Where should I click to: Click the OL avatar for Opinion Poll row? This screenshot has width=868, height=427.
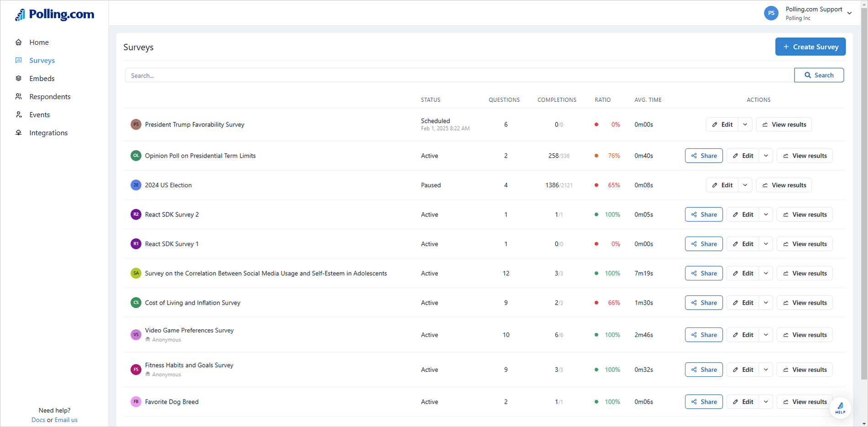click(136, 156)
